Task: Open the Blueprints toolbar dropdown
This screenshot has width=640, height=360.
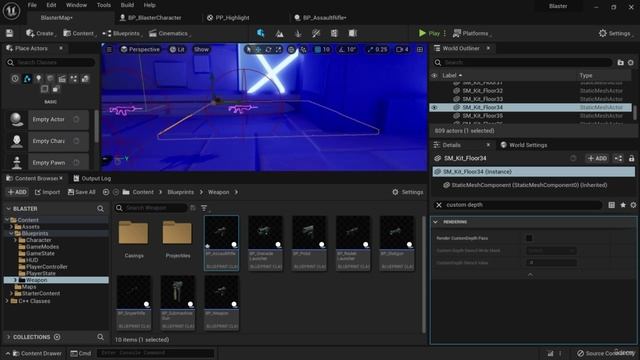Action: [x=122, y=33]
